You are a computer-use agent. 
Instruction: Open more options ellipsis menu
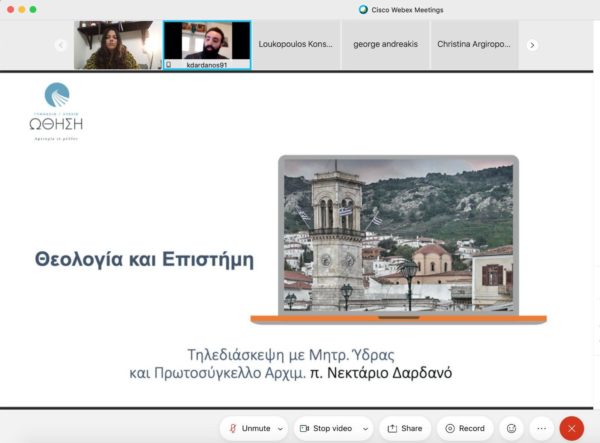(541, 428)
